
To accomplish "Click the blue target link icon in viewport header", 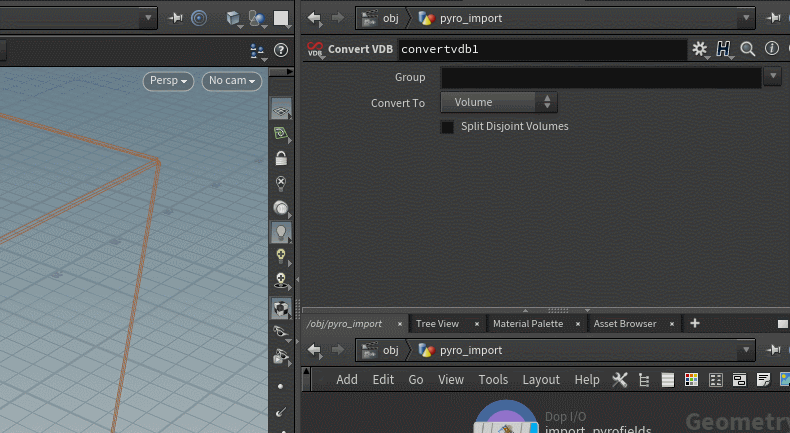I will coord(199,18).
